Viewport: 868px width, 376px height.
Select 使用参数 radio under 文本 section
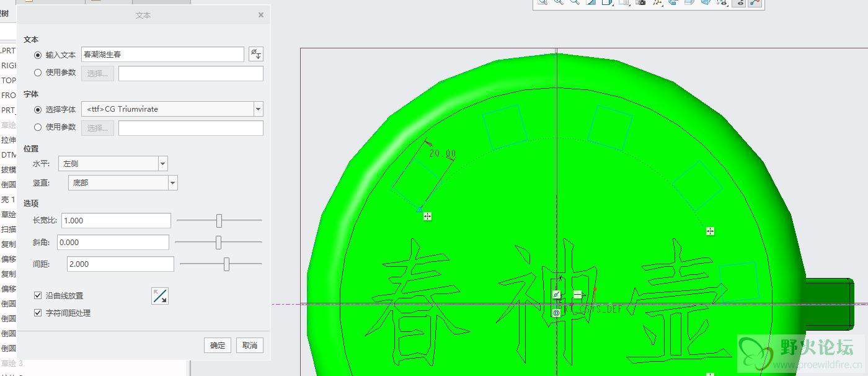[38, 73]
